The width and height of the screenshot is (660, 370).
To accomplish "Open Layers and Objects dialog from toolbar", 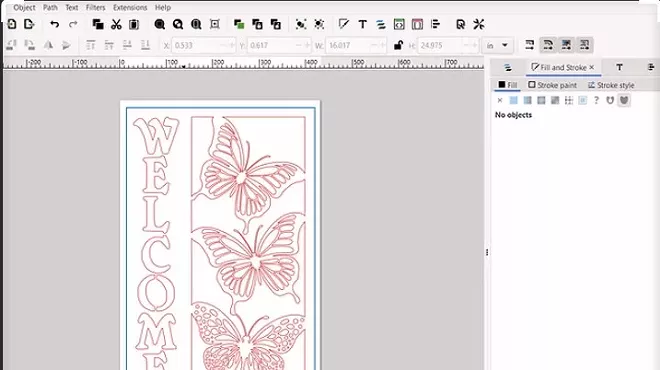I will (381, 24).
